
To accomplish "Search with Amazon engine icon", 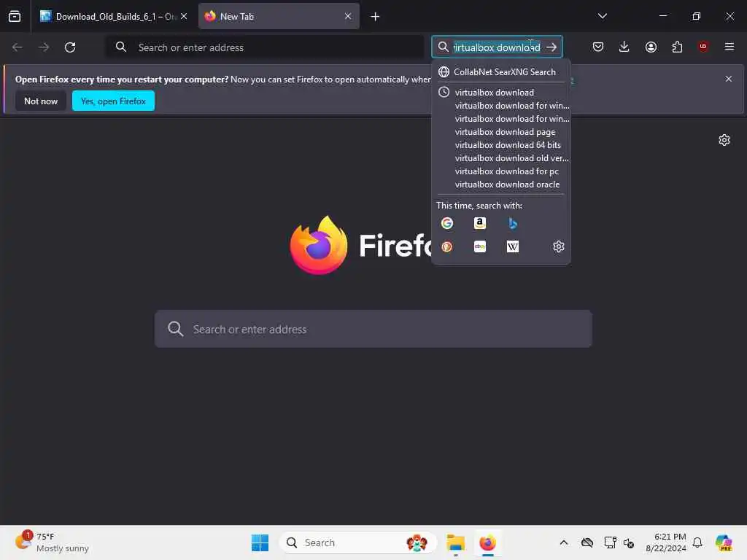I will [480, 223].
